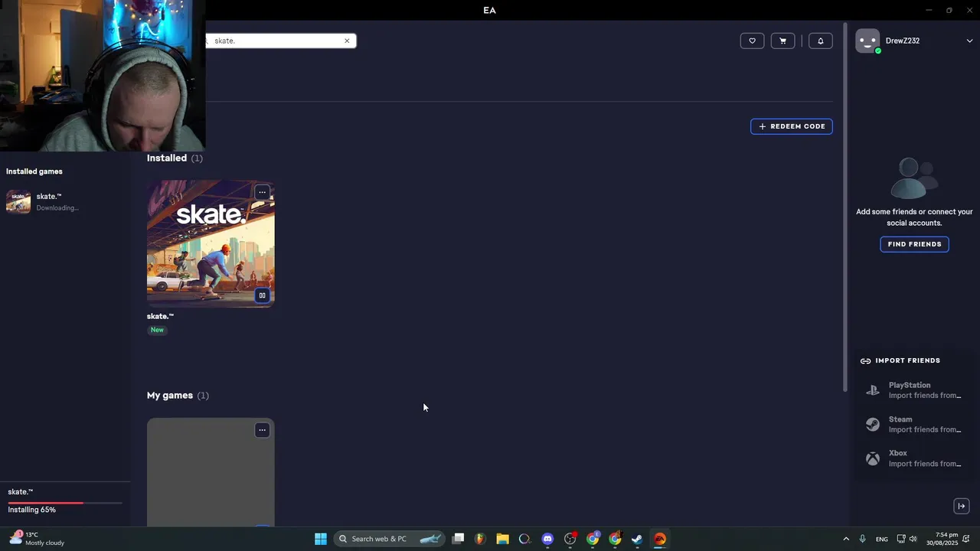Open the weather widget 13°C Mostly cloudy

(37, 539)
